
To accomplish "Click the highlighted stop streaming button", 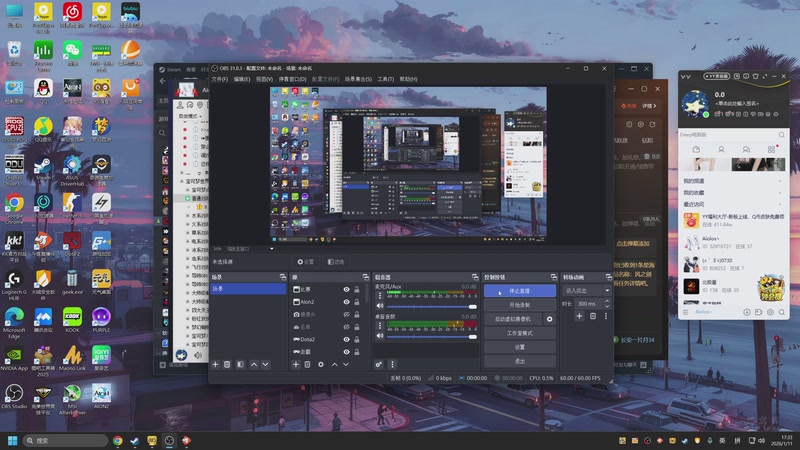I will (519, 291).
